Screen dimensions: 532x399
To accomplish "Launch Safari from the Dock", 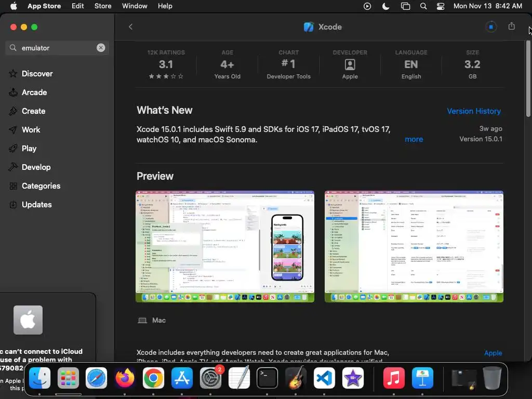I will [96, 378].
